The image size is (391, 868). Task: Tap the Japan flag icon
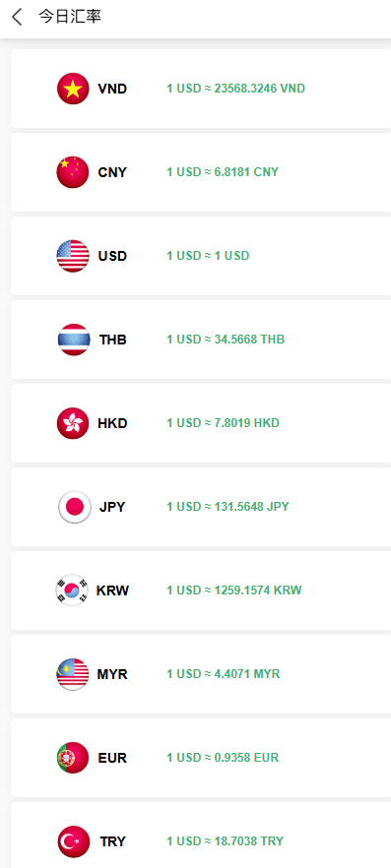pos(74,507)
